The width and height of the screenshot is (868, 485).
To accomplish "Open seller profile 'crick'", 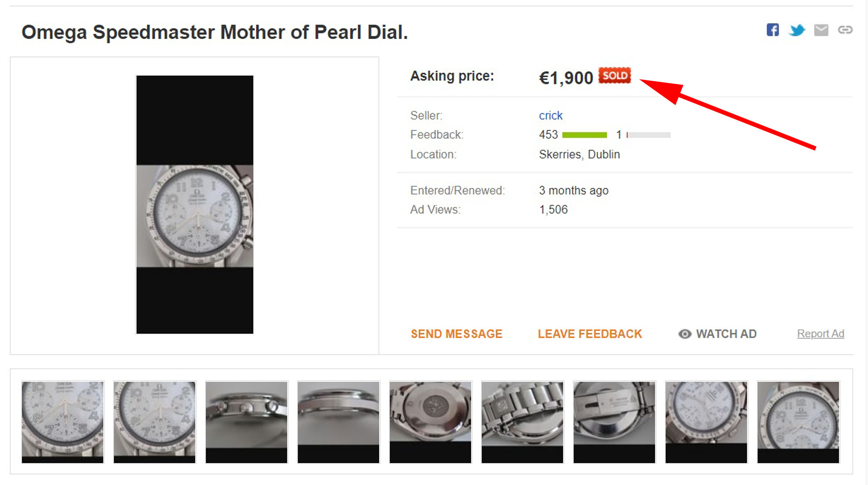I will click(x=550, y=115).
